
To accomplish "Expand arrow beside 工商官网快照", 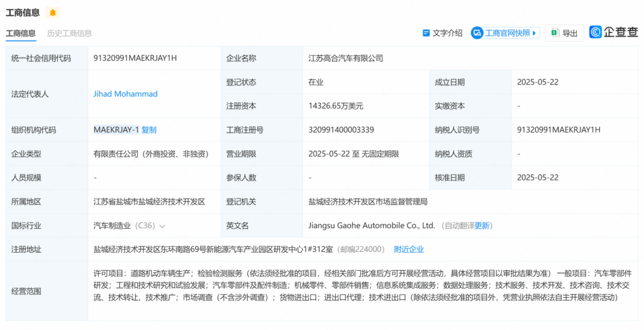I will (x=535, y=33).
